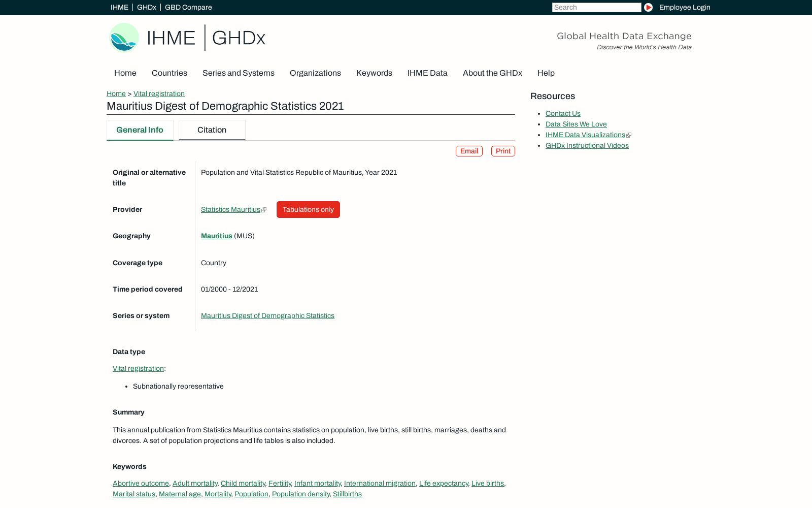Open the IHME Data menu

click(427, 73)
